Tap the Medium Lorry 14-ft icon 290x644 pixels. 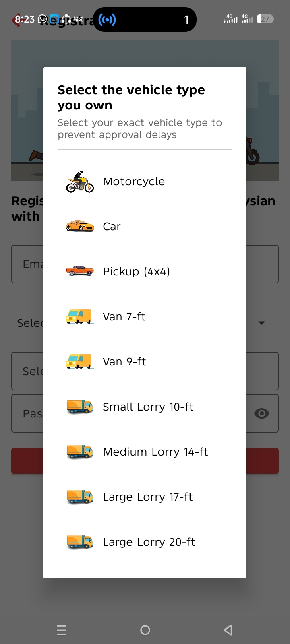point(80,452)
